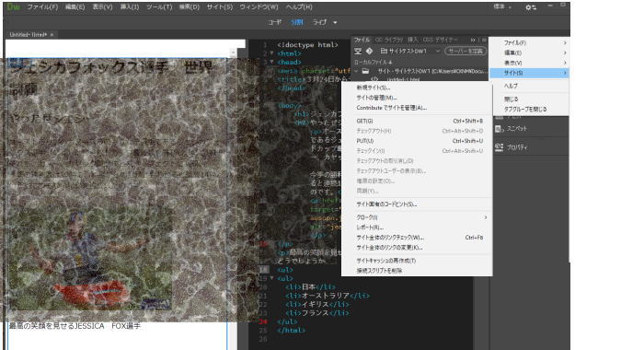Open the 表示(V) menu in menu bar
The height and width of the screenshot is (350, 644).
pos(102,7)
